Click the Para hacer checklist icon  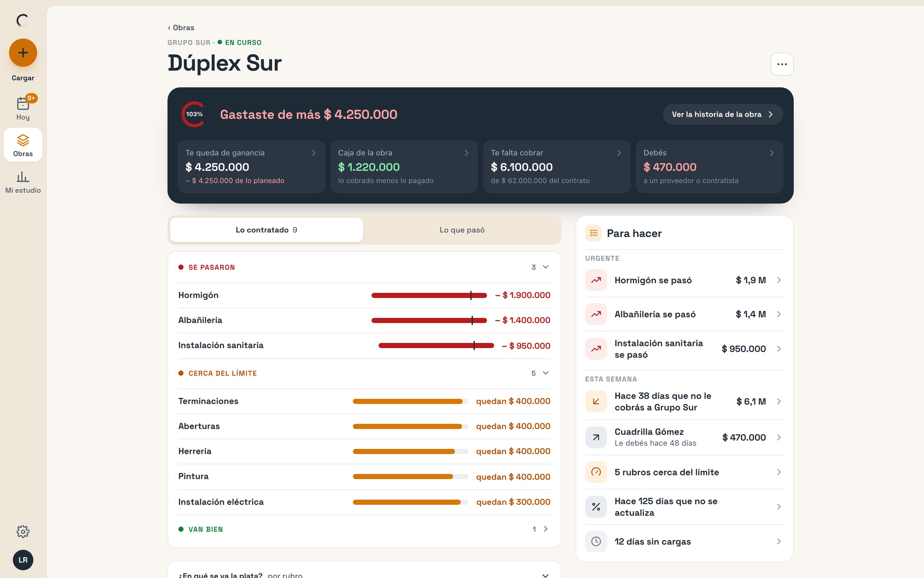pyautogui.click(x=593, y=233)
